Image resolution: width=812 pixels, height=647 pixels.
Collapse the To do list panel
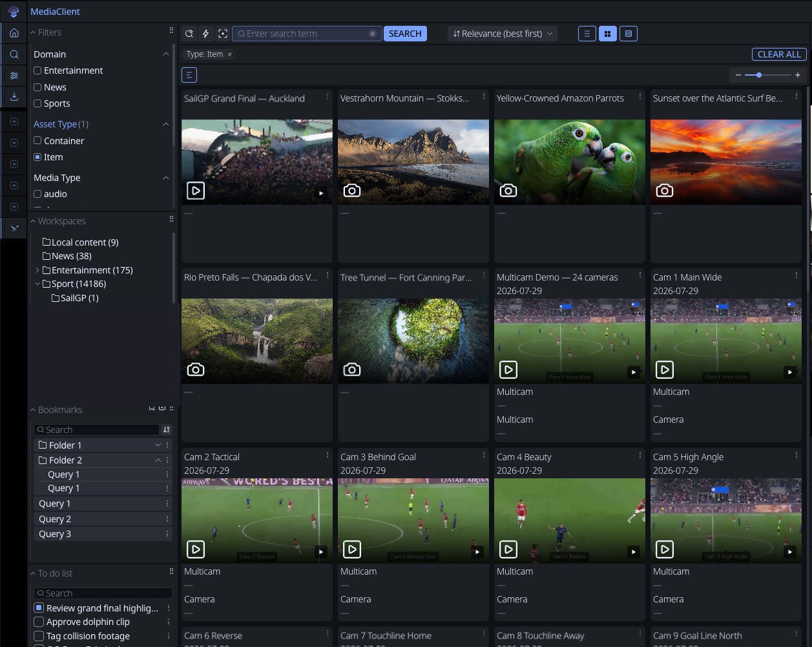coord(33,573)
